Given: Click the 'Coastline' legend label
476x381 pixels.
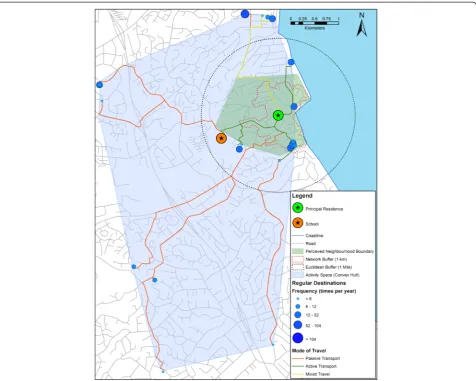Looking at the screenshot, I should [314, 236].
